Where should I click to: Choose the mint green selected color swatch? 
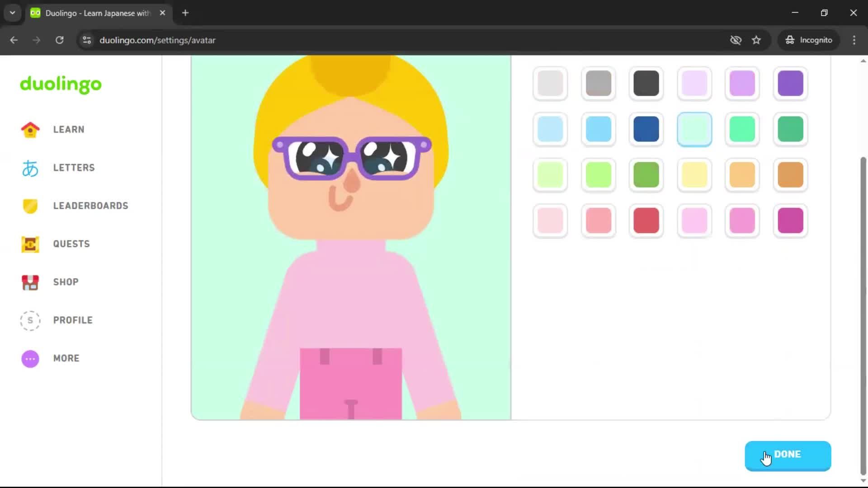(x=694, y=129)
